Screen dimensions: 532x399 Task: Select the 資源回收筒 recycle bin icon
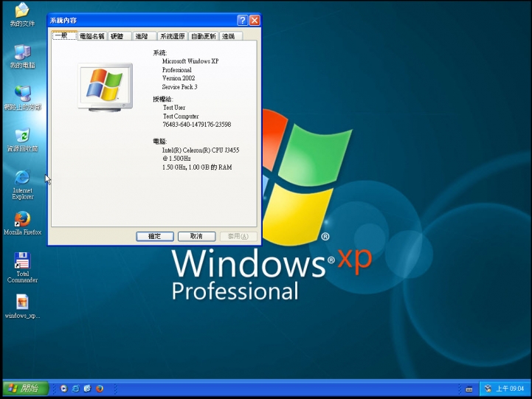pos(22,139)
